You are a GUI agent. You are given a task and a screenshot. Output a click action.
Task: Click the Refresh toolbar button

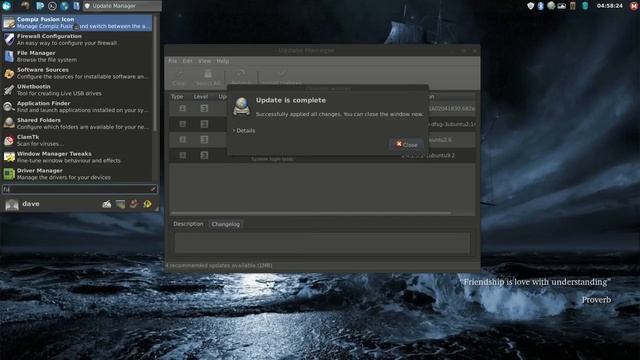coord(241,78)
